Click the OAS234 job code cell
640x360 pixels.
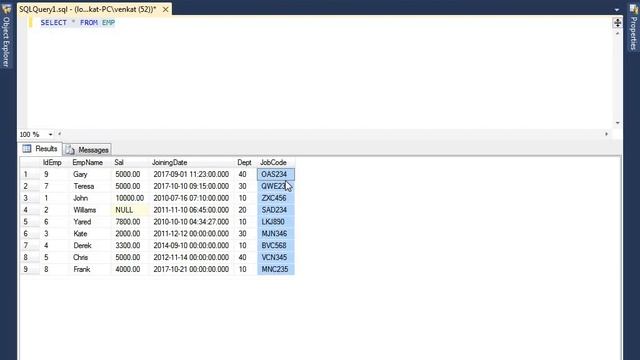point(276,174)
